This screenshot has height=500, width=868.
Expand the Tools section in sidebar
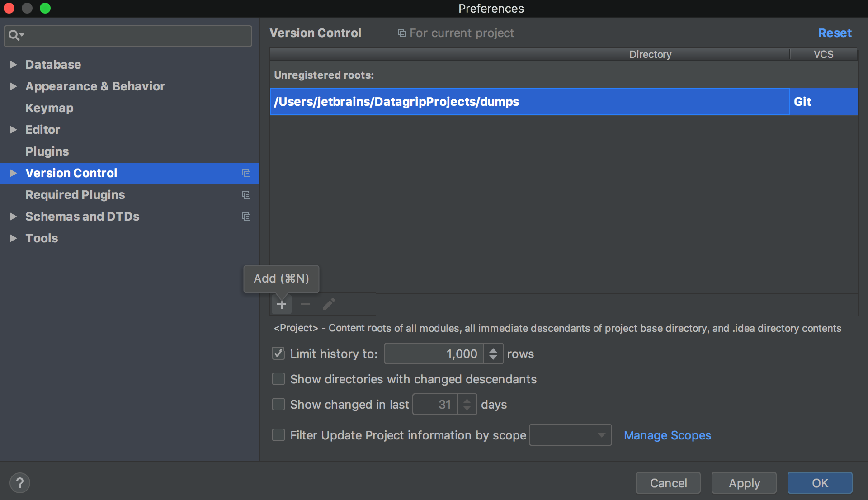[13, 238]
